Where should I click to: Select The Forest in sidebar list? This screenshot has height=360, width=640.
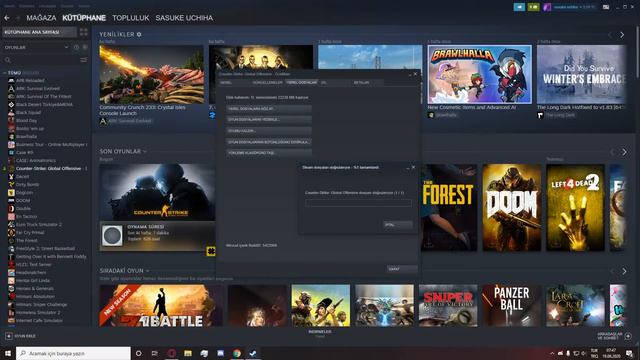point(27,240)
